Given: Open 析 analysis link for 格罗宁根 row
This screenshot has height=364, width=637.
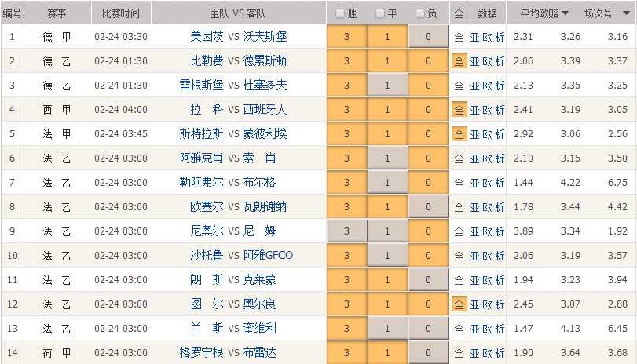Looking at the screenshot, I should [500, 354].
